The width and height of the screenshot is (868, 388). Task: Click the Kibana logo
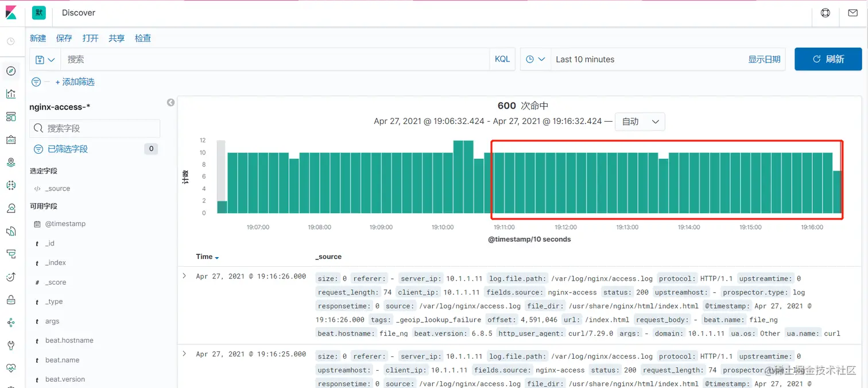(11, 13)
